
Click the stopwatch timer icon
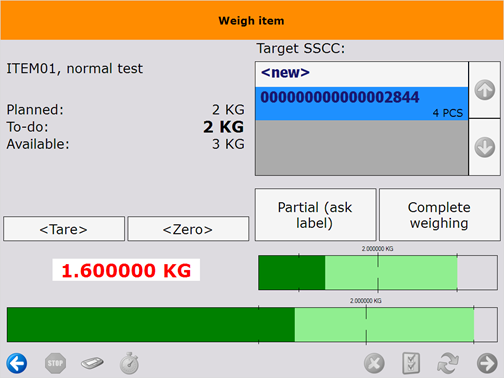129,363
